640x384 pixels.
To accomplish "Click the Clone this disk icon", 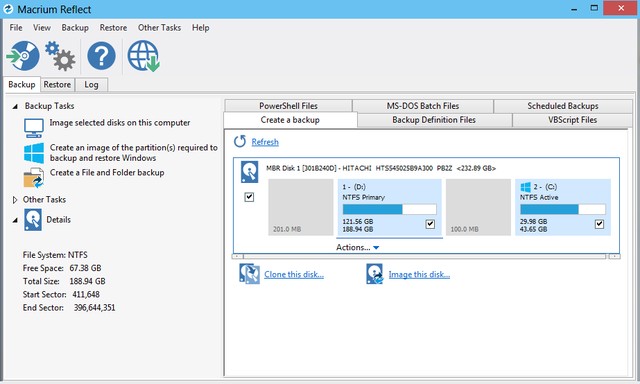I will coord(249,274).
